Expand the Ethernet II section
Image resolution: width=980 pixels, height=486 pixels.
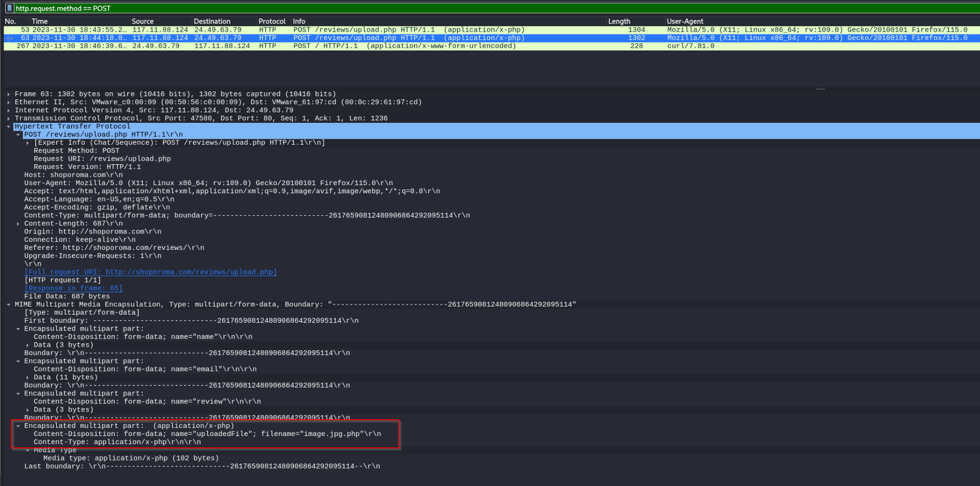click(9, 103)
